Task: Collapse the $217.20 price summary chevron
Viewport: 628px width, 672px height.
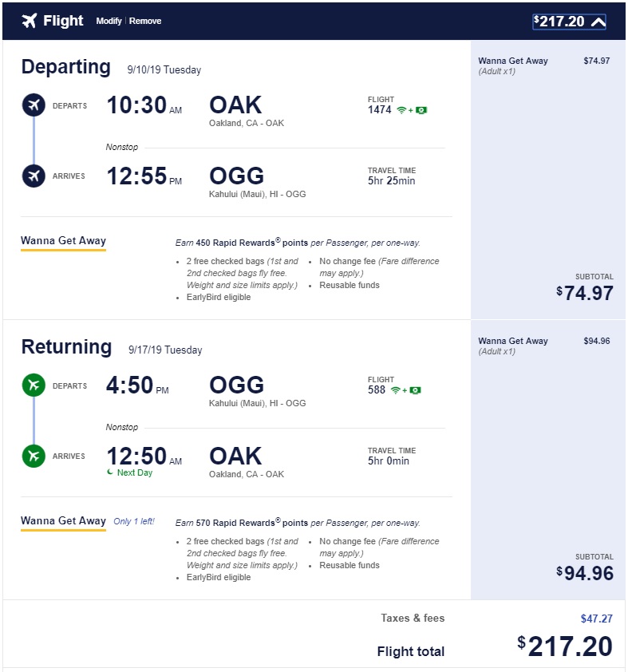Action: coord(598,22)
